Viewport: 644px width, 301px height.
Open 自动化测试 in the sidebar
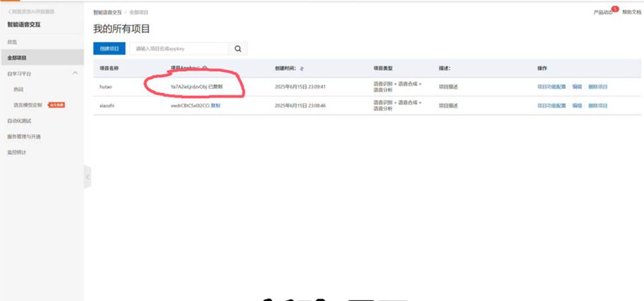tap(19, 121)
